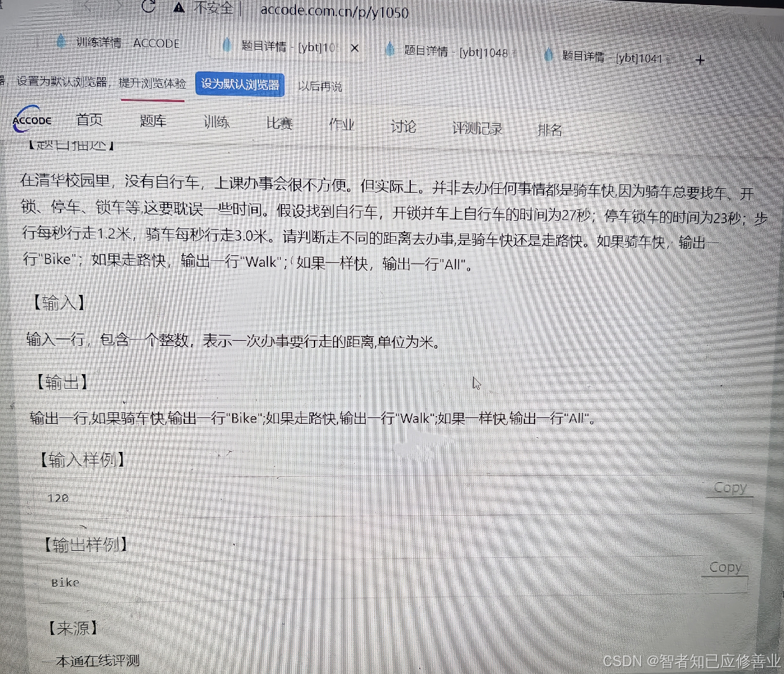Copy the input sample with Copy button

coord(730,488)
